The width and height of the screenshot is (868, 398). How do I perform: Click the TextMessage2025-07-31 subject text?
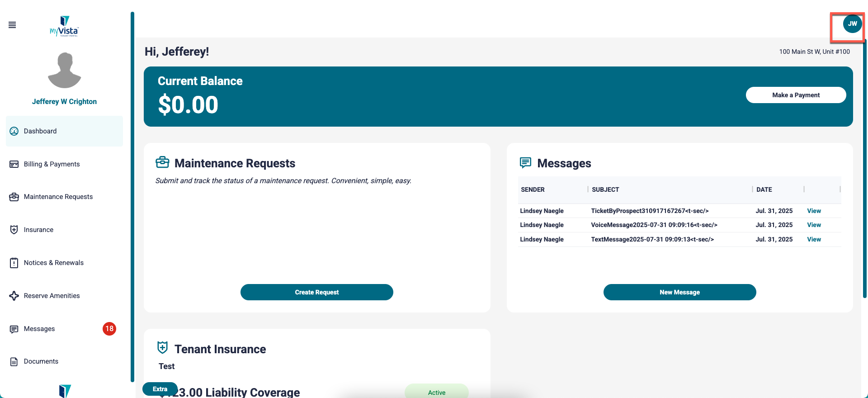652,239
